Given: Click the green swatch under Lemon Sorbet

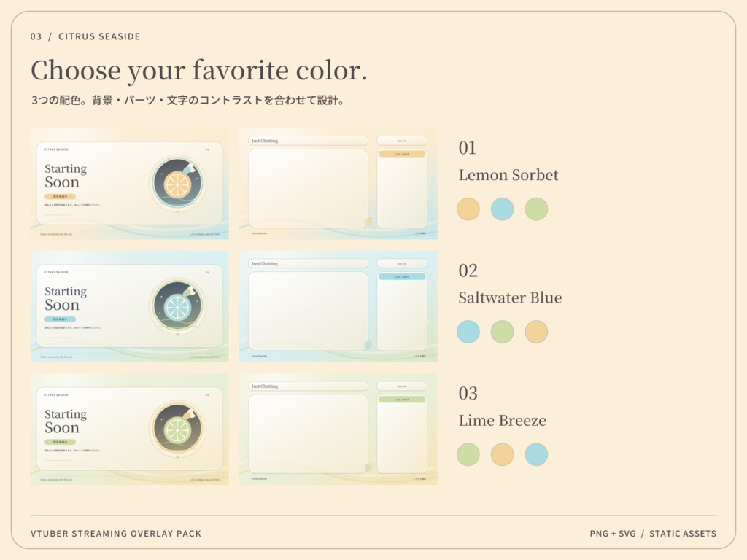Looking at the screenshot, I should [536, 209].
